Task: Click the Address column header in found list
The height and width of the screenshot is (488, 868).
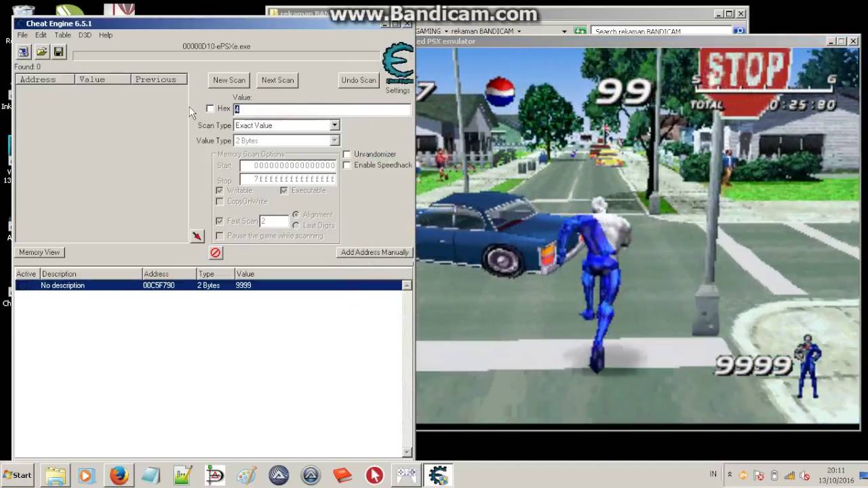Action: pos(45,79)
